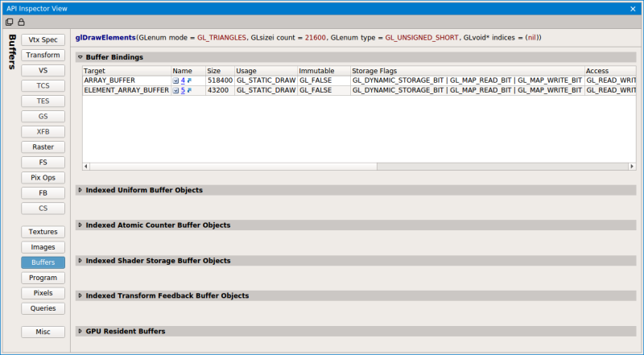Viewport: 644px width, 355px height.
Task: Sort by the Usage column header
Action: point(266,71)
